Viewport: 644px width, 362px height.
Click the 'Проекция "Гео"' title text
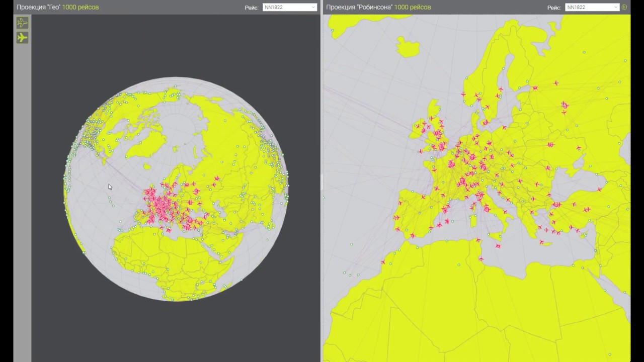coord(38,8)
